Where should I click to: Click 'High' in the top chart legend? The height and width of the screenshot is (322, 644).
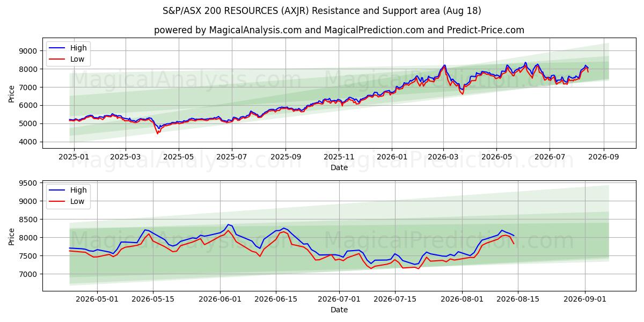(78, 48)
